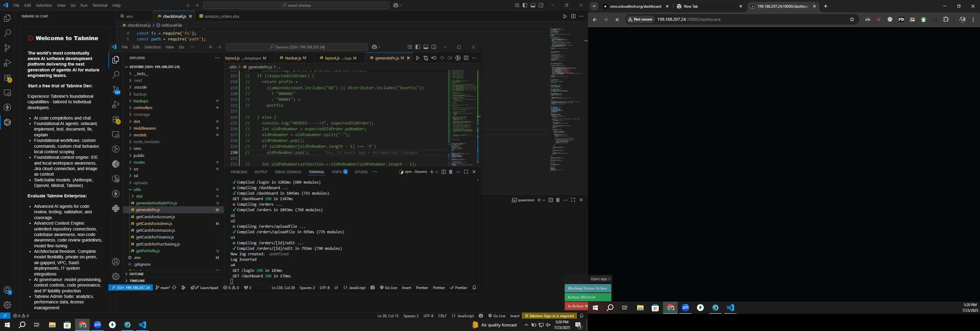
Task: Switch to the PORTS panel tab
Action: 339,172
